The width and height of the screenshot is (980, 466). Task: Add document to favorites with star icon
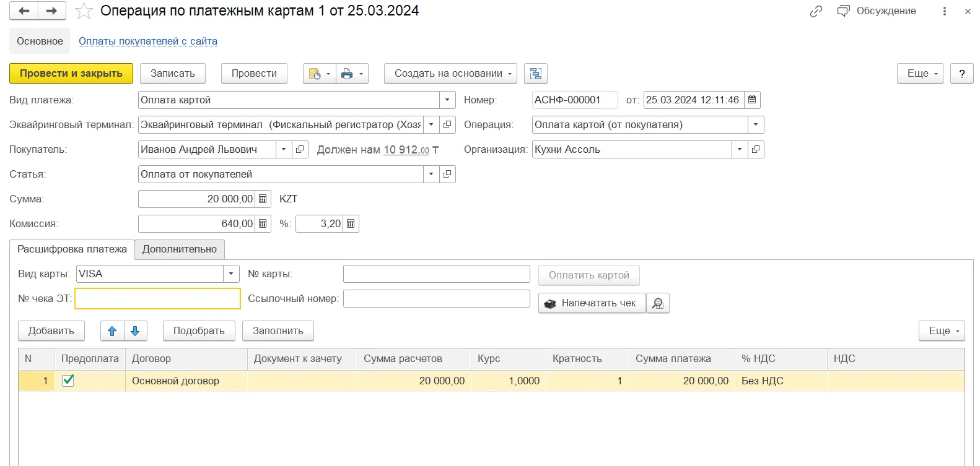point(84,11)
